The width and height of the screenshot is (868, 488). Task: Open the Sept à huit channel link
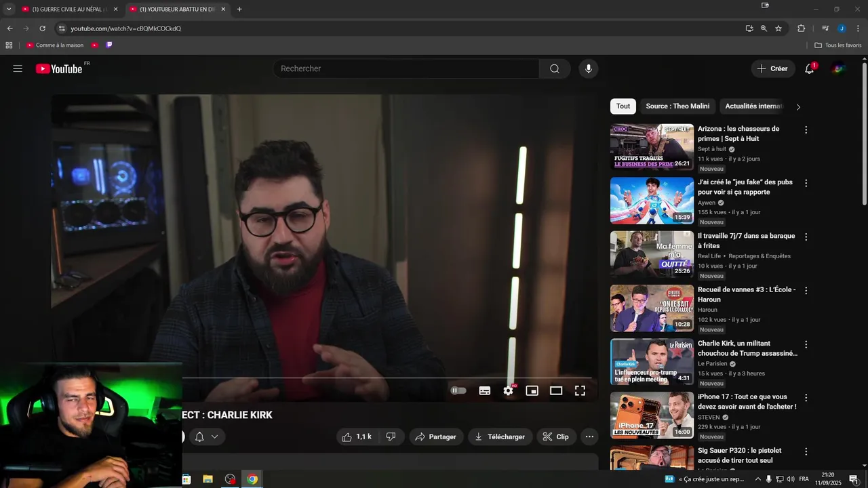coord(712,149)
